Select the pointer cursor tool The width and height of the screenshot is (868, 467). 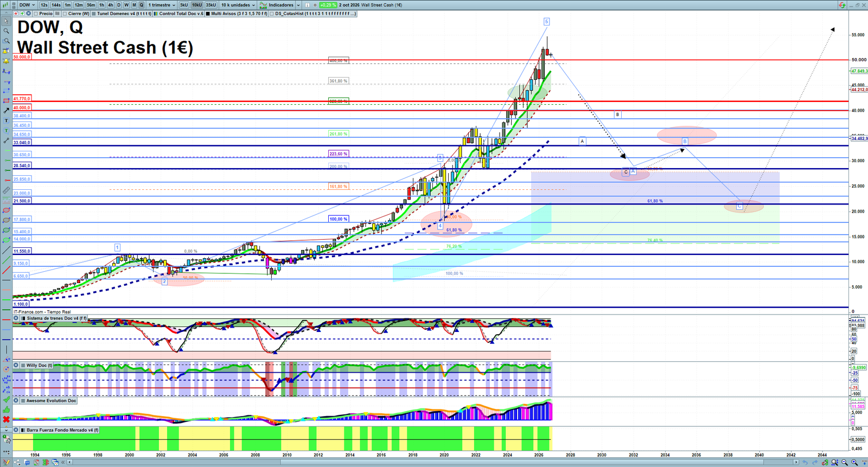pos(6,21)
